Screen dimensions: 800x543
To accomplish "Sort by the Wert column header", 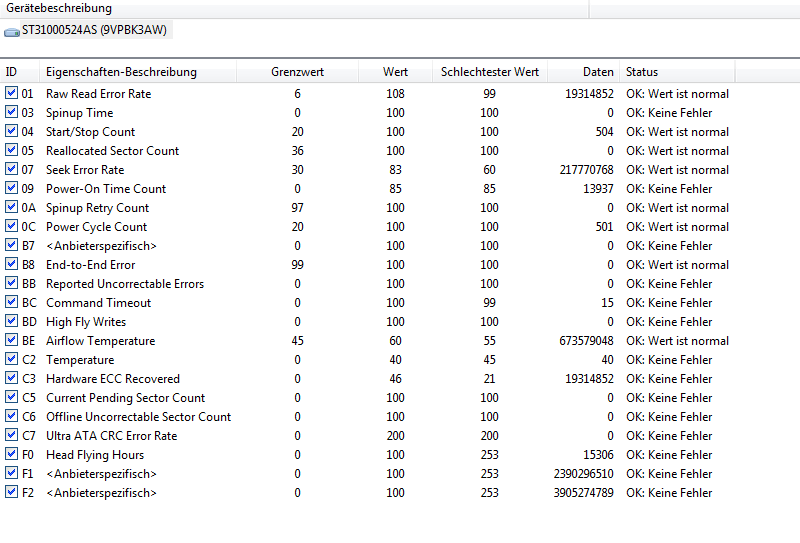I will [x=395, y=72].
